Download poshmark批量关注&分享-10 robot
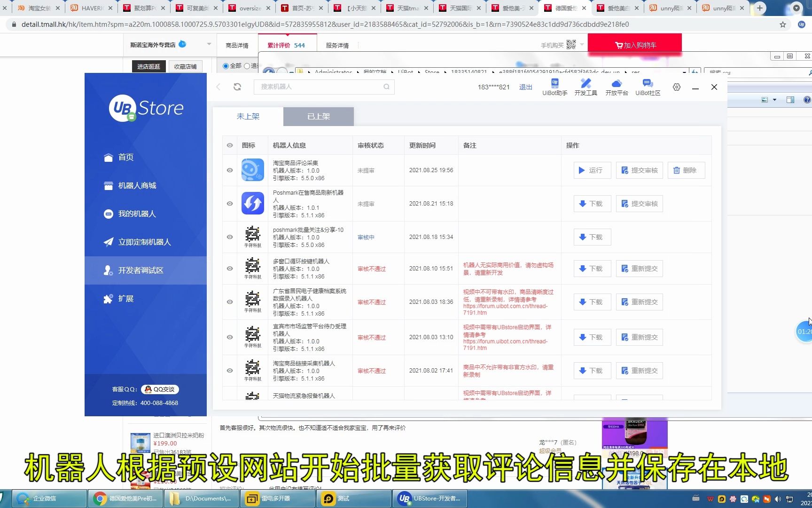 592,237
